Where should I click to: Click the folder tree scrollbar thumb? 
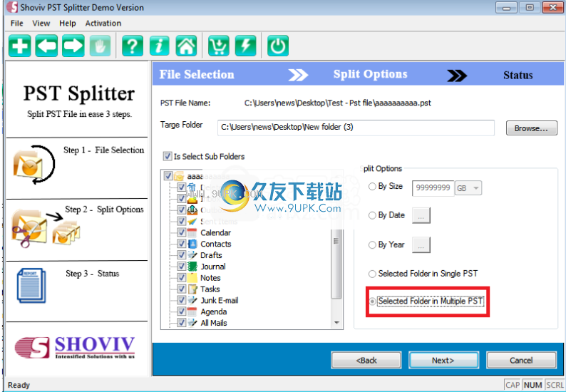[x=336, y=264]
